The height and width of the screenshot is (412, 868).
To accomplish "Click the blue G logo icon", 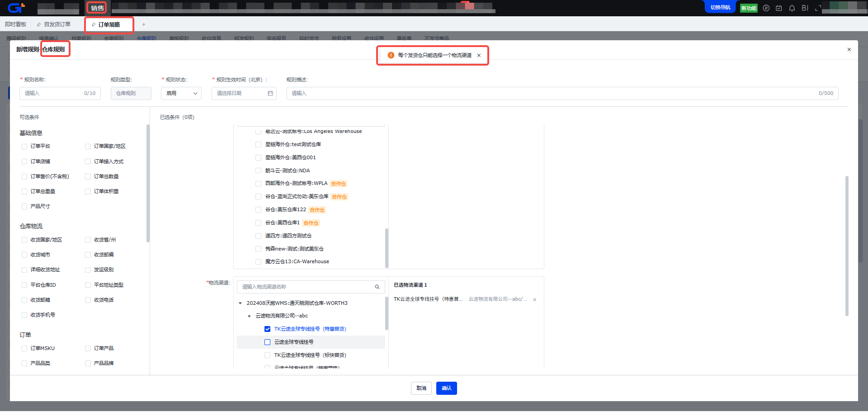I will click(x=16, y=8).
